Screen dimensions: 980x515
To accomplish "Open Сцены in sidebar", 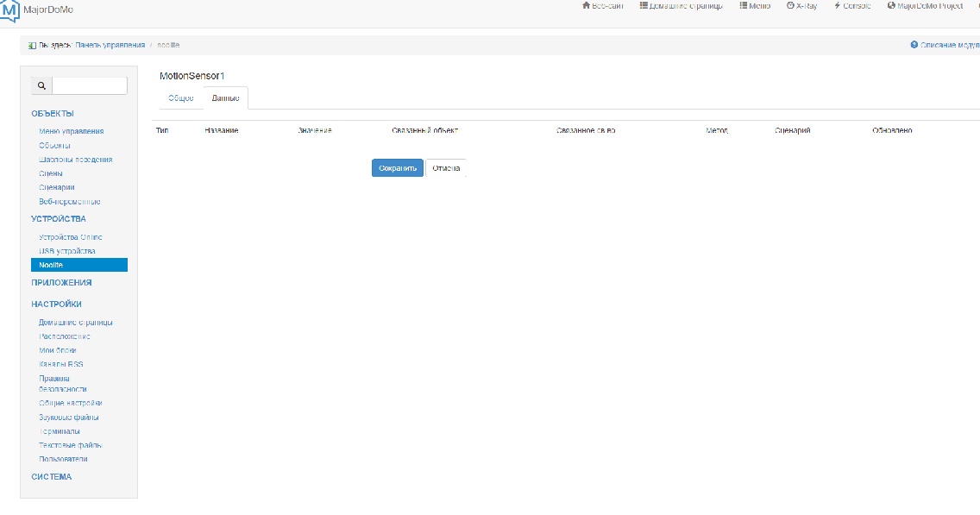I will click(x=51, y=173).
